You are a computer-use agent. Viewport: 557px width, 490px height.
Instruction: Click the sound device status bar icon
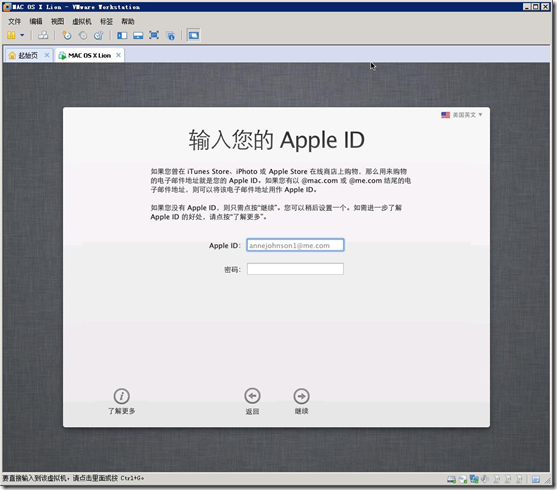[485, 479]
